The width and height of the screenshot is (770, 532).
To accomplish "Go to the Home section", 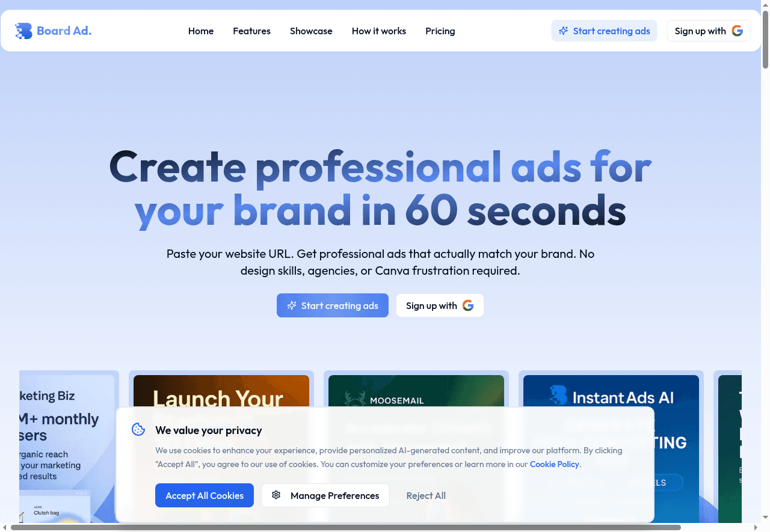I will point(201,31).
